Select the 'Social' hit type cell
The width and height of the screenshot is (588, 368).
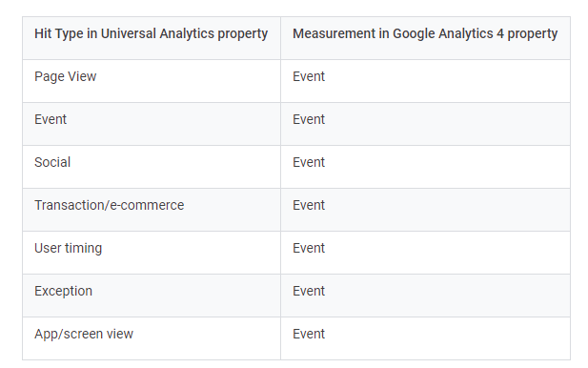[x=152, y=167]
